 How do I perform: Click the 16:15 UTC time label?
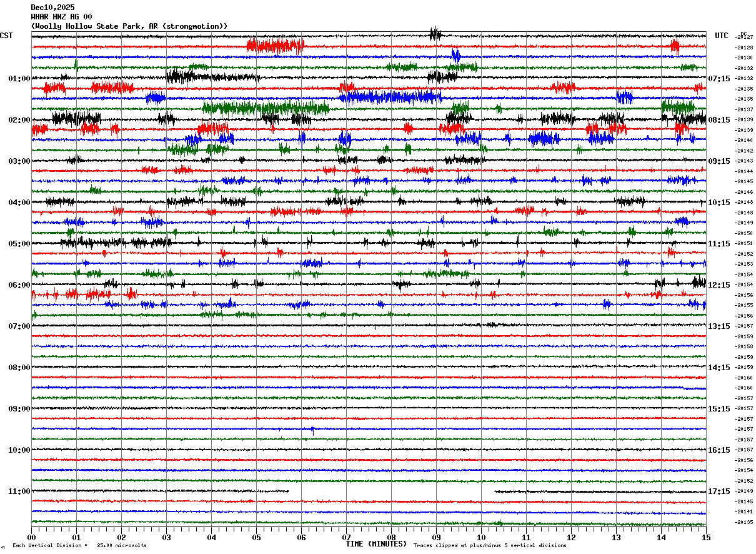tap(719, 450)
